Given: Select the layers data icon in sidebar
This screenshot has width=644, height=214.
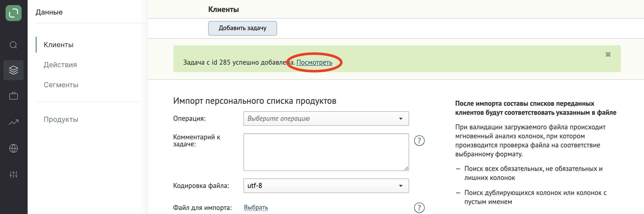Looking at the screenshot, I should coord(14,70).
